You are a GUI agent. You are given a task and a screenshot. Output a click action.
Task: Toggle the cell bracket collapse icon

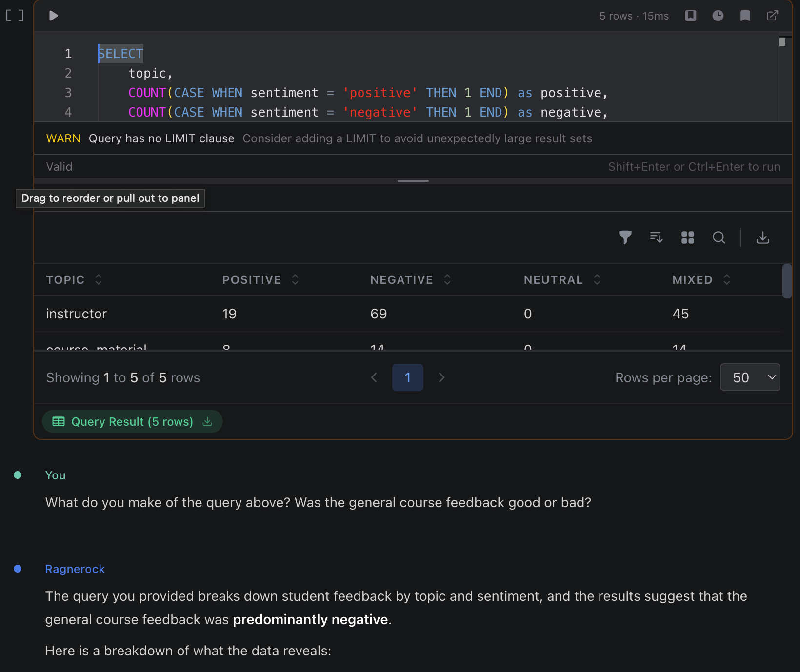(15, 16)
